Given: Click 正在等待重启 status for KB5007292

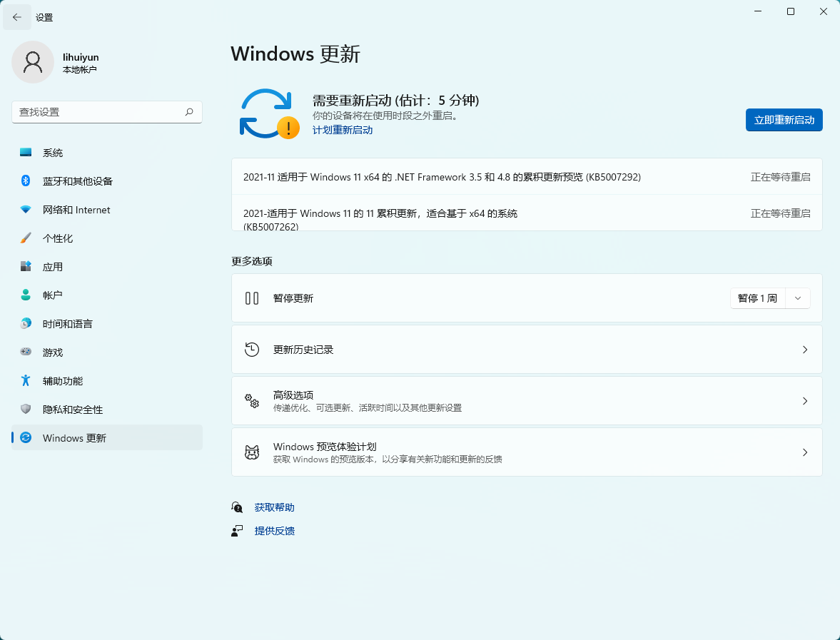Looking at the screenshot, I should pos(780,177).
